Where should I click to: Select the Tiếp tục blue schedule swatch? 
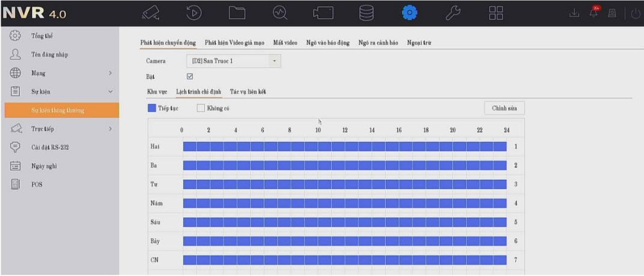point(151,108)
